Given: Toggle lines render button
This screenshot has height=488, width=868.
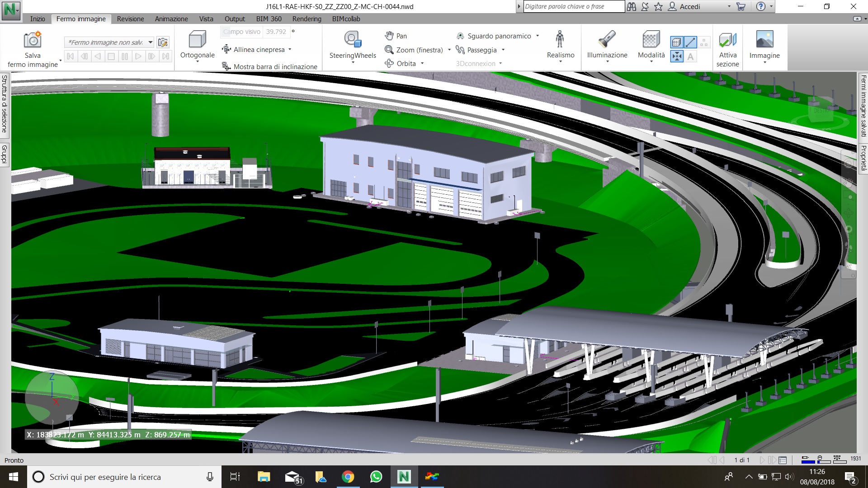Looking at the screenshot, I should pos(690,42).
